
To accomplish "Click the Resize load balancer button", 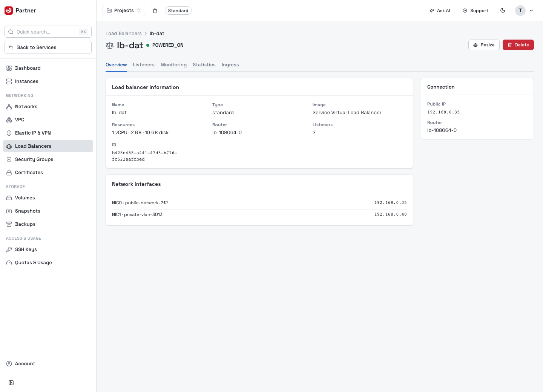I will point(484,45).
